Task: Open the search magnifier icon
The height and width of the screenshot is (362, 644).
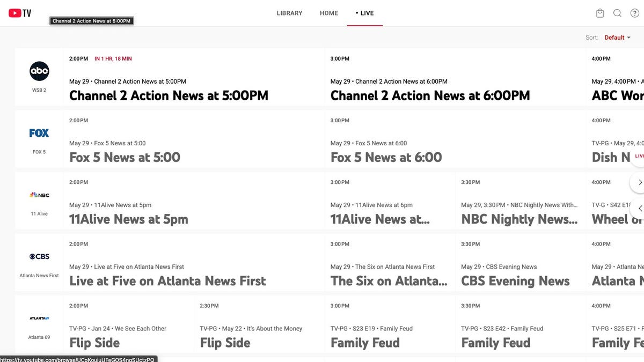Action: [617, 13]
